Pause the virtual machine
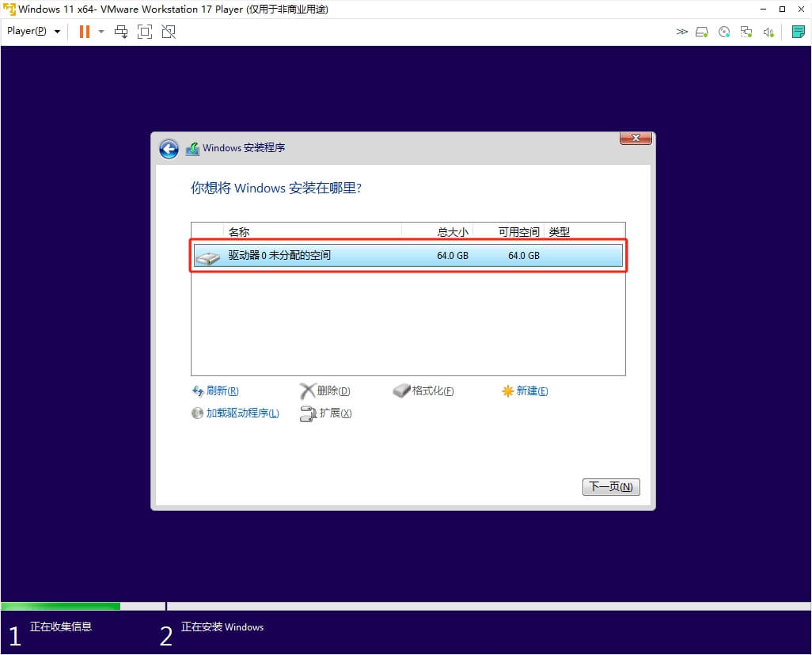Screen dimensions: 812x655 point(84,32)
